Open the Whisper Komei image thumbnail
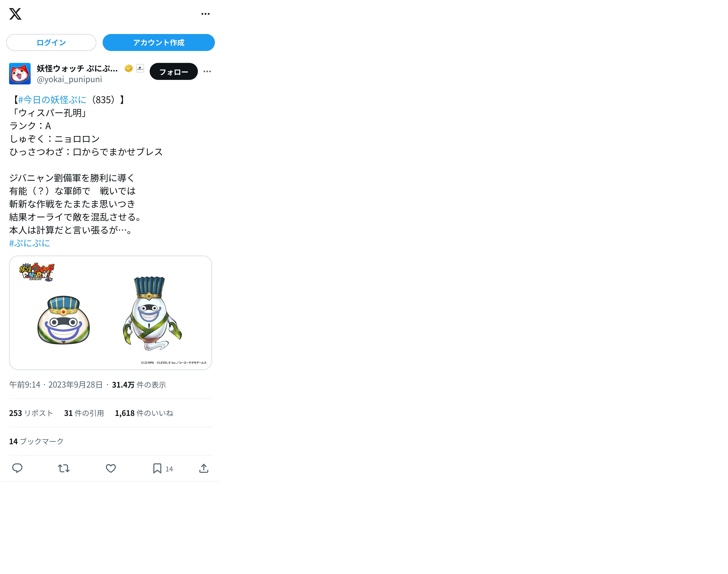 click(111, 313)
